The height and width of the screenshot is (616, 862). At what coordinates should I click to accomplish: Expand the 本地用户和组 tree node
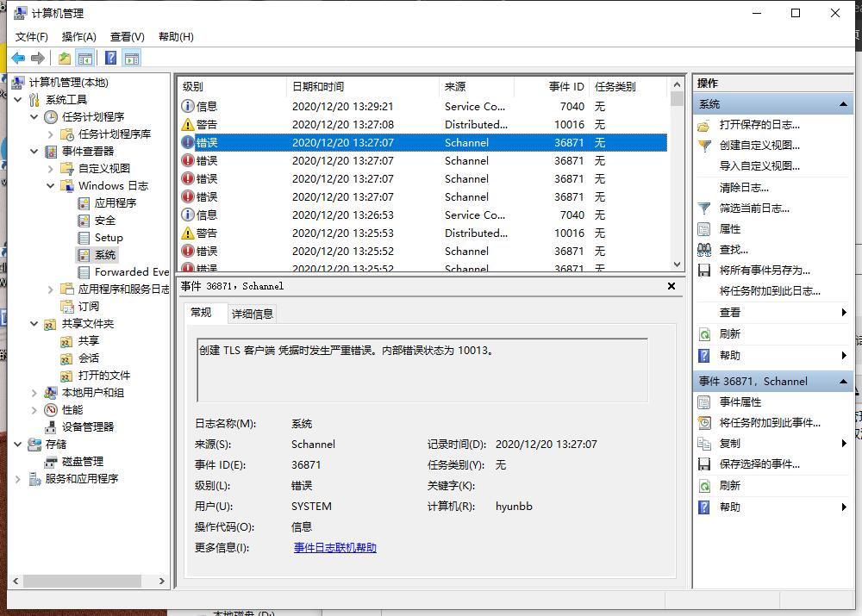click(34, 393)
